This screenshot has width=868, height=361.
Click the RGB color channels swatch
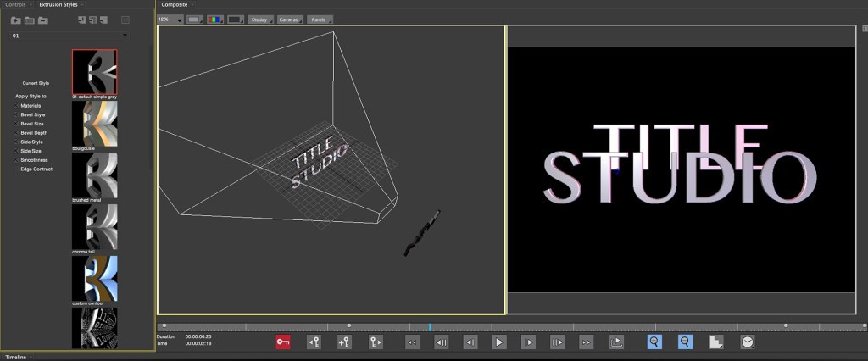pyautogui.click(x=214, y=19)
